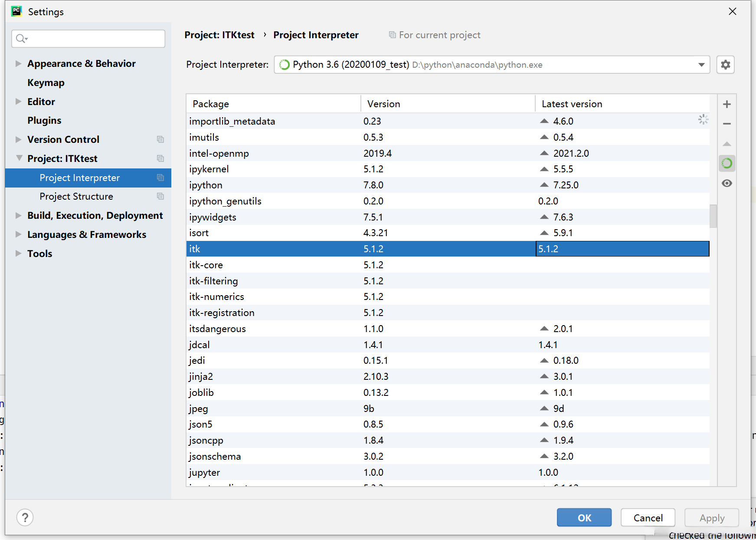The height and width of the screenshot is (540, 756).
Task: Click the green Conda environment icon
Action: (727, 163)
